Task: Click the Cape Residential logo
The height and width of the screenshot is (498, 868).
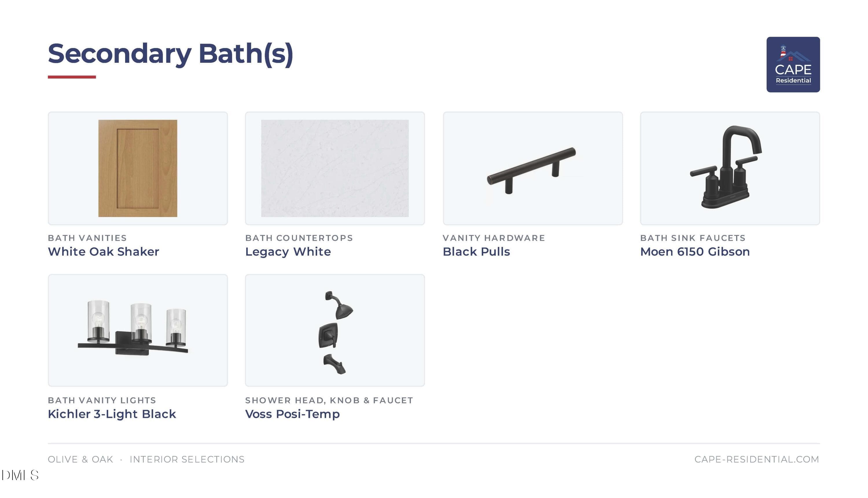Action: (x=793, y=64)
